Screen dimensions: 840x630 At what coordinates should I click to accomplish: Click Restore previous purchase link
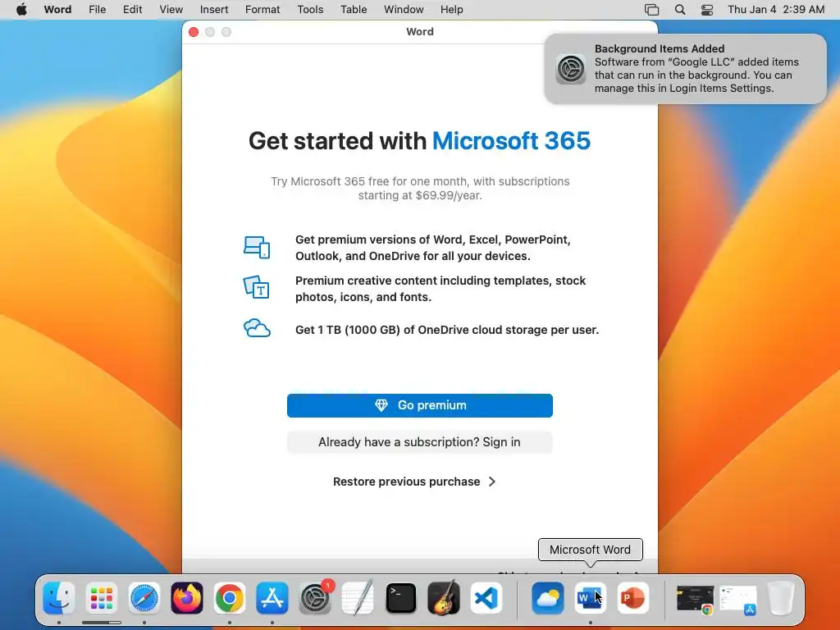click(x=407, y=482)
